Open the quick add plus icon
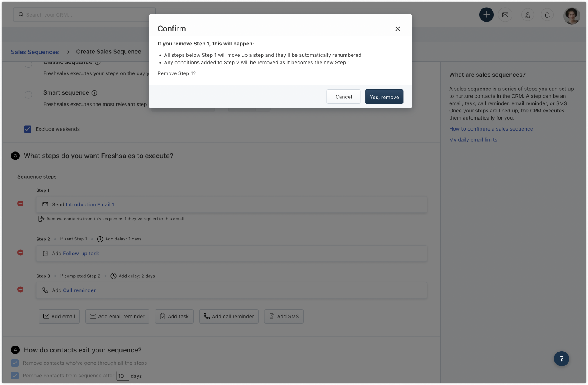Viewport: 588px width, 385px height. click(x=487, y=15)
